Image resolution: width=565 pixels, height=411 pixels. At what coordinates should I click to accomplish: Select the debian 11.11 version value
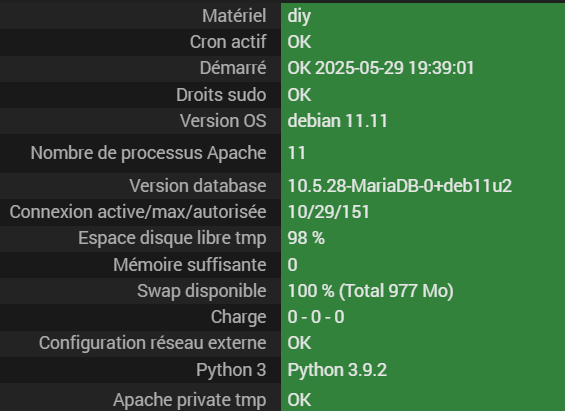[x=338, y=121]
